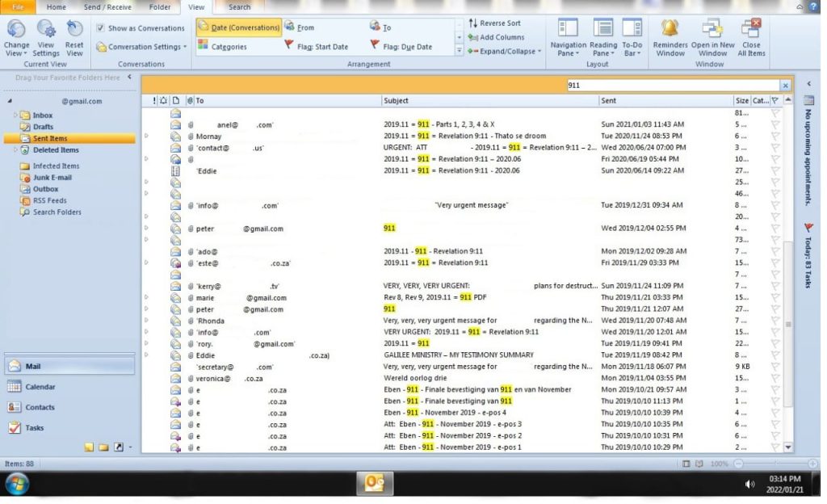The width and height of the screenshot is (827, 504).
Task: Switch to the Send / Receive tab
Action: 106,7
